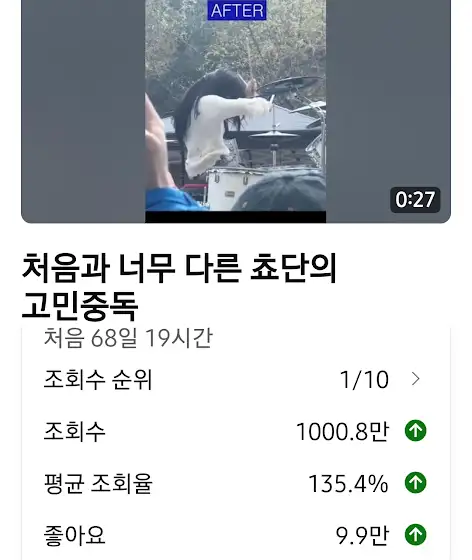Select the 평균 조회율 row label
Screen dimensions: 472x560
98,483
